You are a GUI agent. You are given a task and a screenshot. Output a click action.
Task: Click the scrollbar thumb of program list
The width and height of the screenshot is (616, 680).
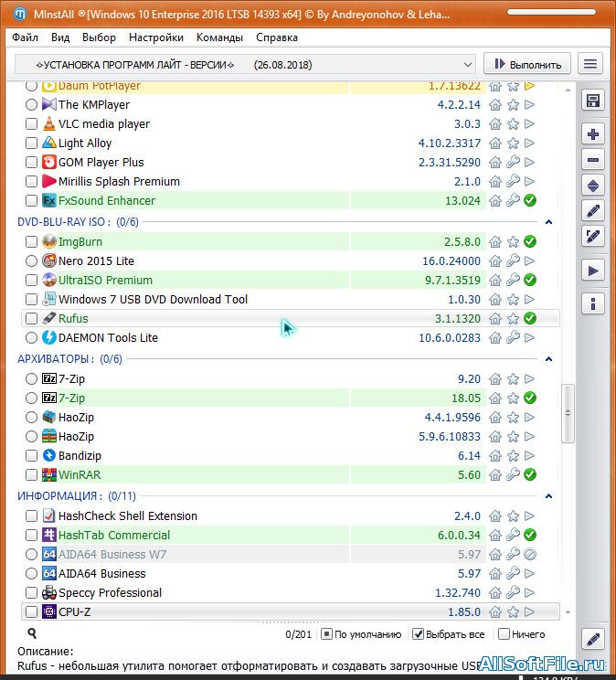click(x=568, y=413)
